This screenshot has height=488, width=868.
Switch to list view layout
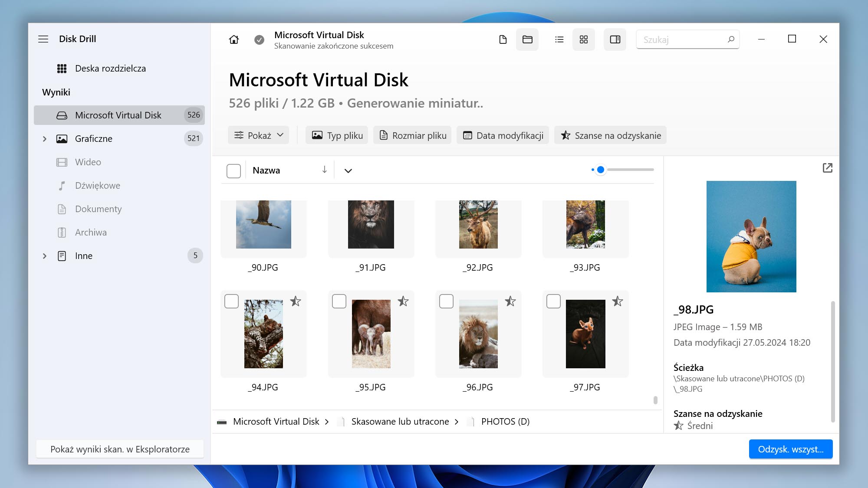pos(559,39)
